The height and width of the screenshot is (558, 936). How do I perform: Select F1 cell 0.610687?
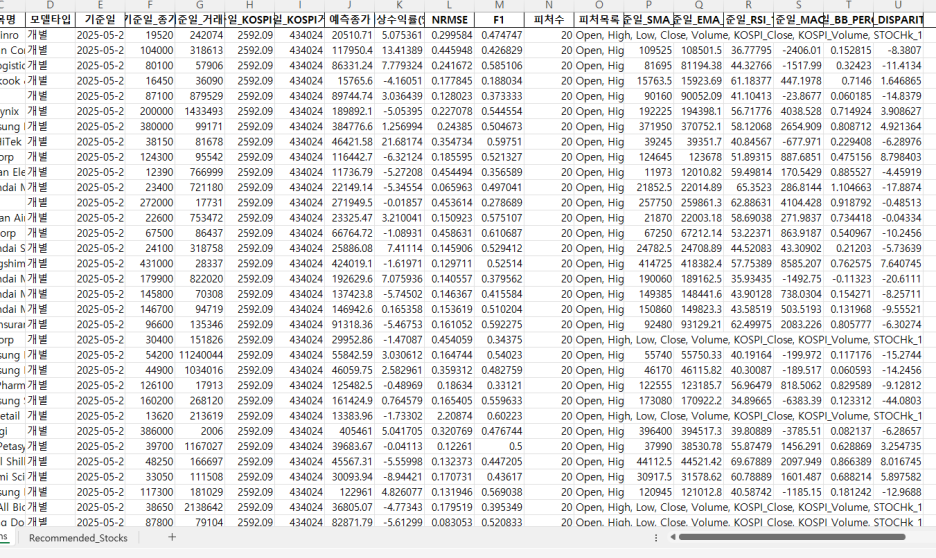point(499,233)
